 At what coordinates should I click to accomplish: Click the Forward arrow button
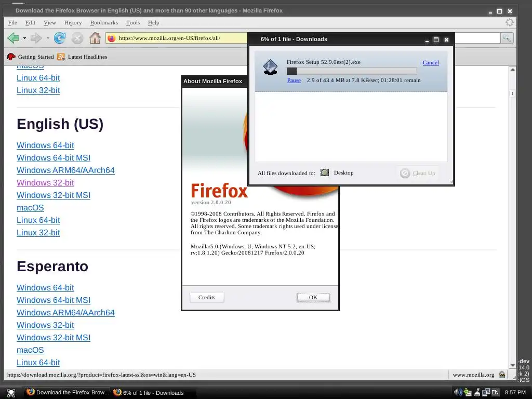click(x=36, y=38)
